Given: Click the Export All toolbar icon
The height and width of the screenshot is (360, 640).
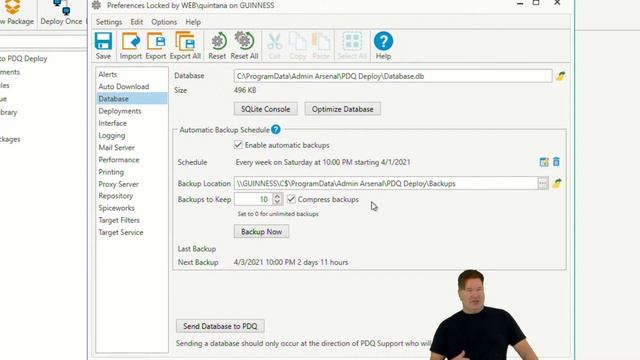Looking at the screenshot, I should [185, 46].
